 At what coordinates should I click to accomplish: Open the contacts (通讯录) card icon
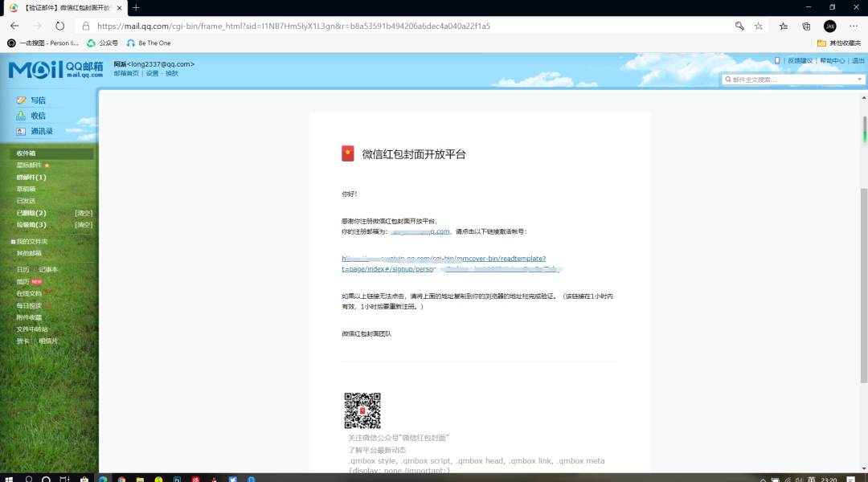[21, 131]
